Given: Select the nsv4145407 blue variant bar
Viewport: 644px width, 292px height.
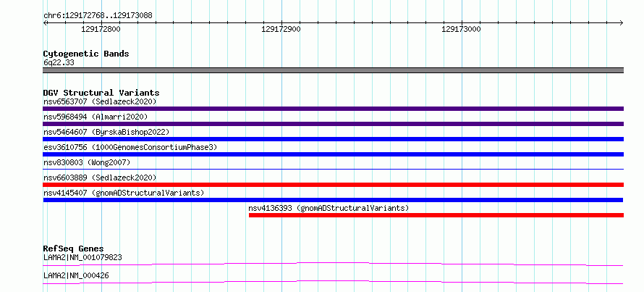Looking at the screenshot, I should coord(333,200).
